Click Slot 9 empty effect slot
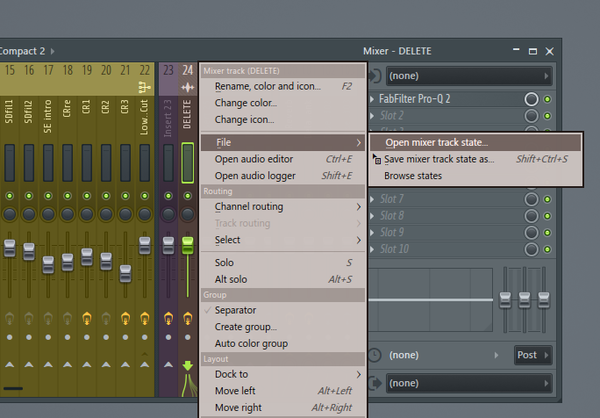The width and height of the screenshot is (600, 418). [x=448, y=232]
